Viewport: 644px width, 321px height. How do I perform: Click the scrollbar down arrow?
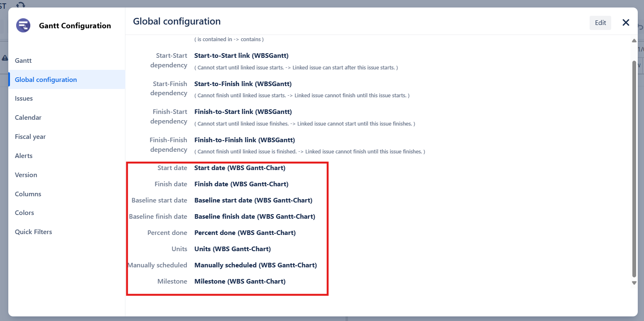tap(634, 283)
